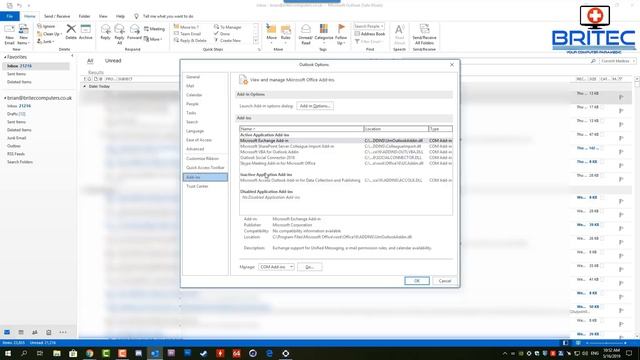
Task: Open Sent Items under Favorites
Action: pyautogui.click(x=16, y=74)
